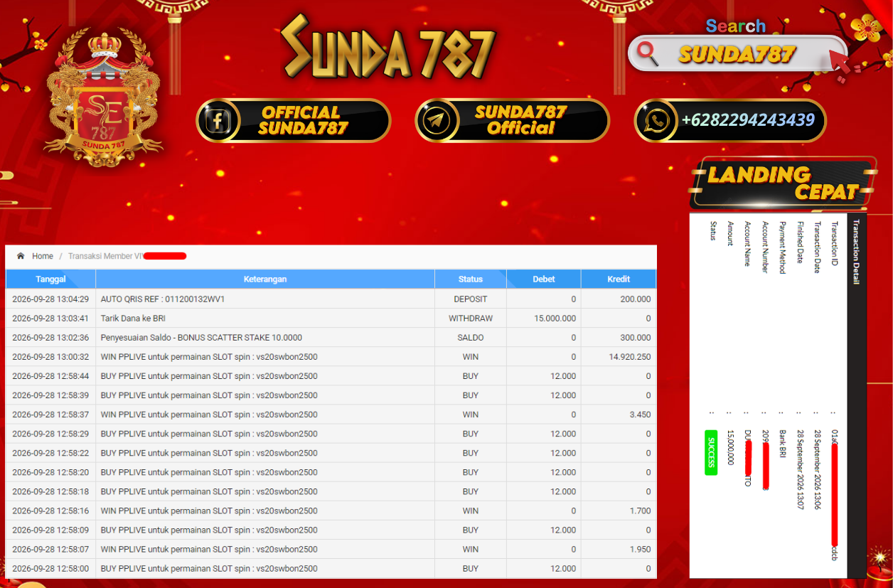This screenshot has height=588, width=893.
Task: Select the Tarik Dana ke BRI entry
Action: click(134, 319)
